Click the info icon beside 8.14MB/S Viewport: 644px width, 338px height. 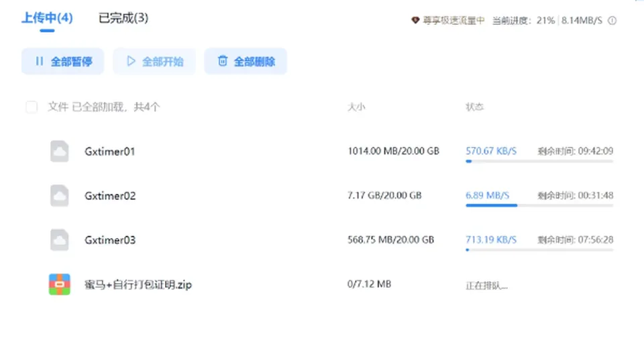612,21
